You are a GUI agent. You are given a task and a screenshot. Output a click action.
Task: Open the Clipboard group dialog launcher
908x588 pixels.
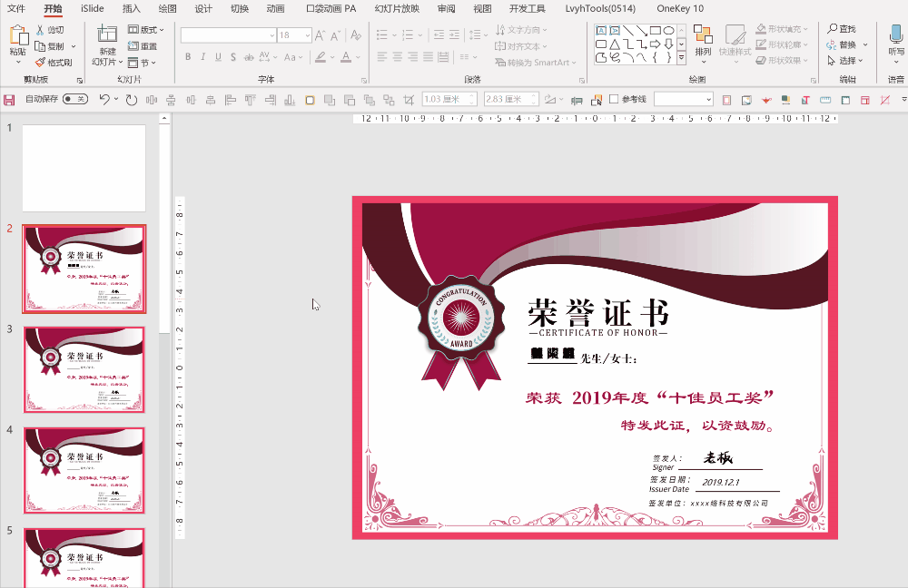79,81
